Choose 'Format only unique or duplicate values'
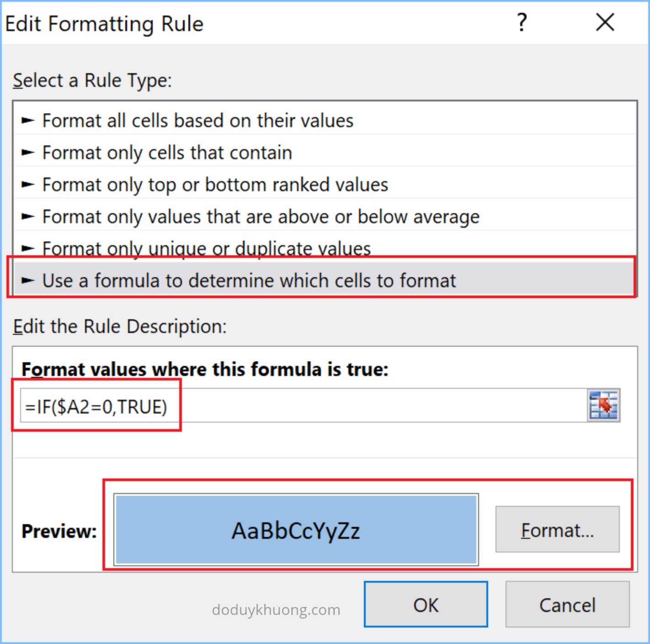The image size is (650, 644). tap(206, 248)
